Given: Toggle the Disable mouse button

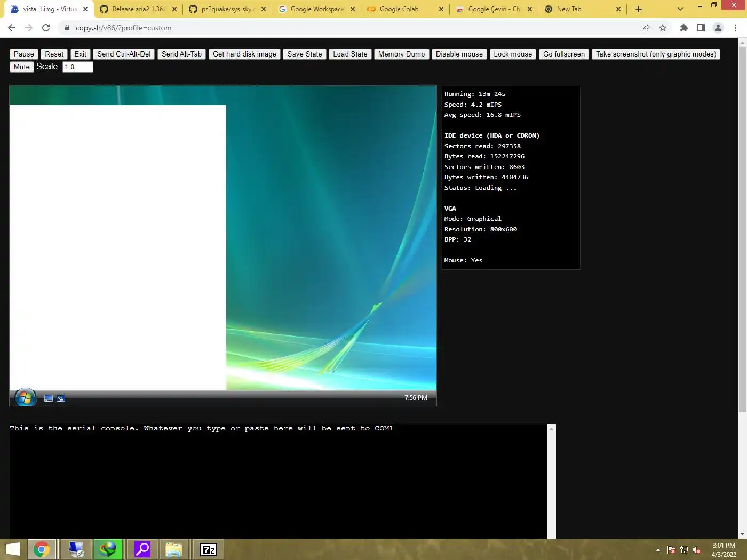Looking at the screenshot, I should pyautogui.click(x=459, y=54).
